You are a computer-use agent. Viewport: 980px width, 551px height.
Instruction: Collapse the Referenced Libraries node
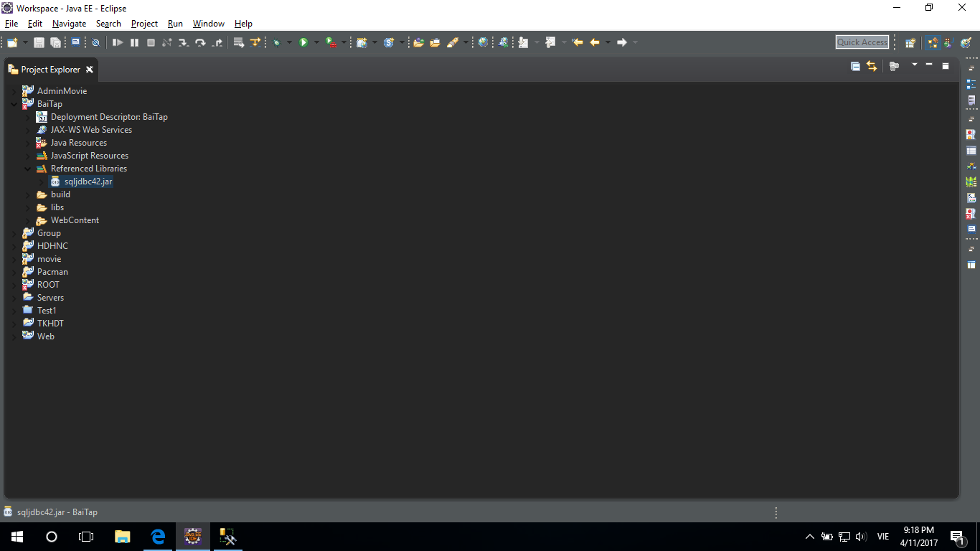tap(27, 169)
